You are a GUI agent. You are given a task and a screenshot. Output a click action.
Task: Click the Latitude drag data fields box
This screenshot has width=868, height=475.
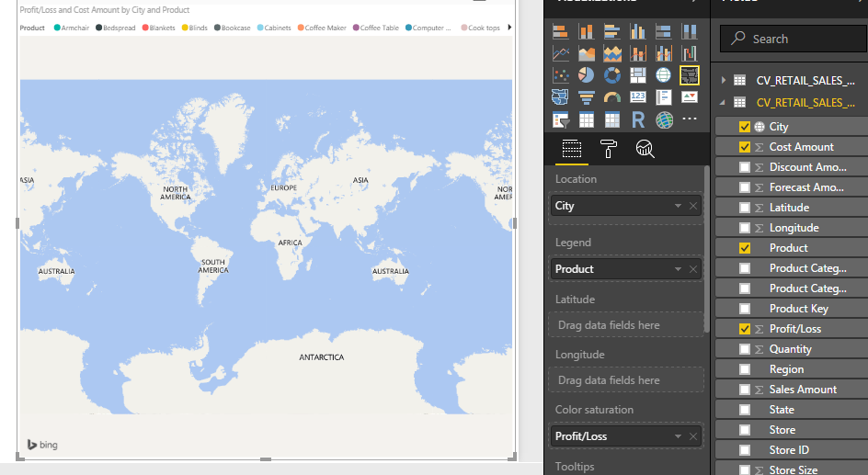click(x=626, y=325)
